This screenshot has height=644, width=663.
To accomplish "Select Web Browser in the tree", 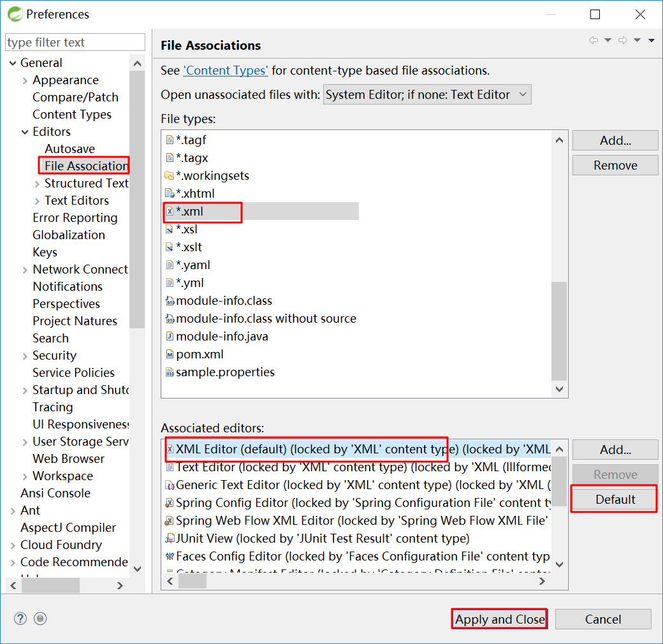I will pos(68,459).
